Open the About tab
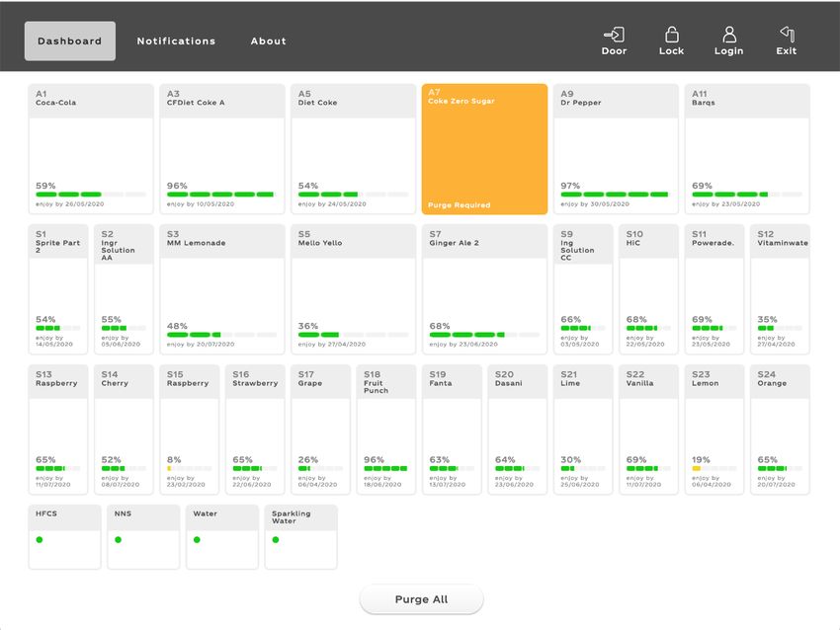 click(x=269, y=40)
